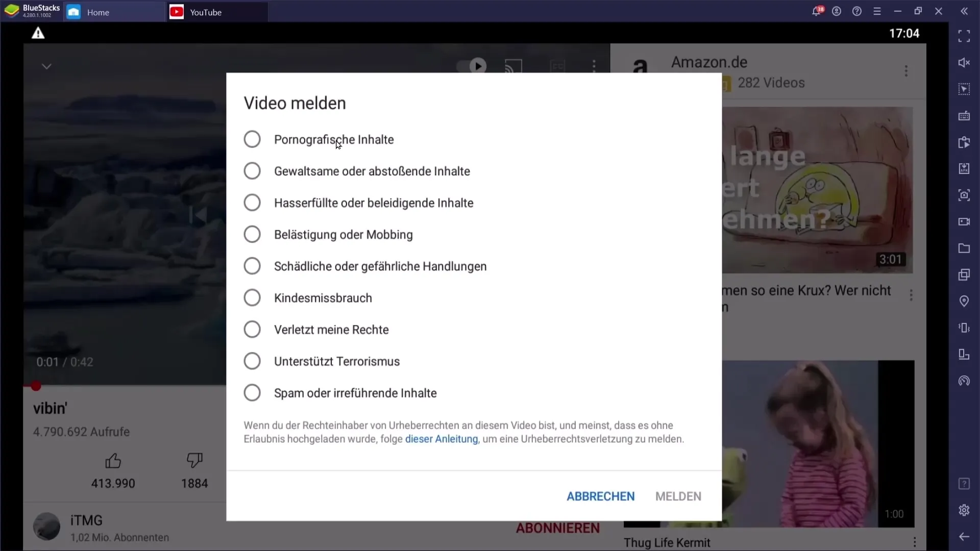Screen dimensions: 980x551
Task: Select Gewaltsame oder abstoßende Inhalte option
Action: pos(252,171)
